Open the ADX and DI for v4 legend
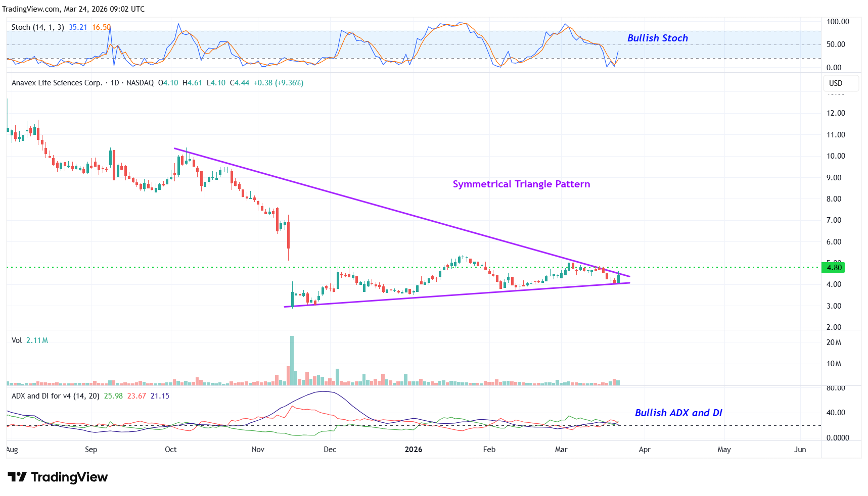This screenshot has height=496, width=868. coord(55,396)
